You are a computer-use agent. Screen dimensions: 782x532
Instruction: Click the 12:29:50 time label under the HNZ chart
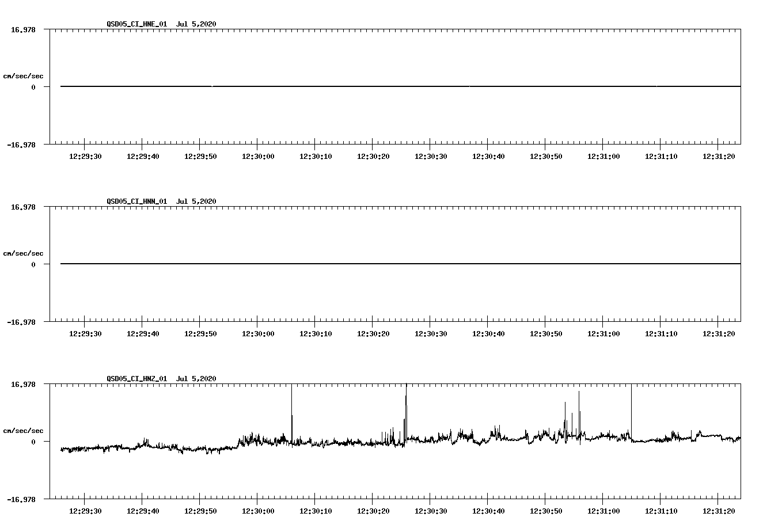200,511
